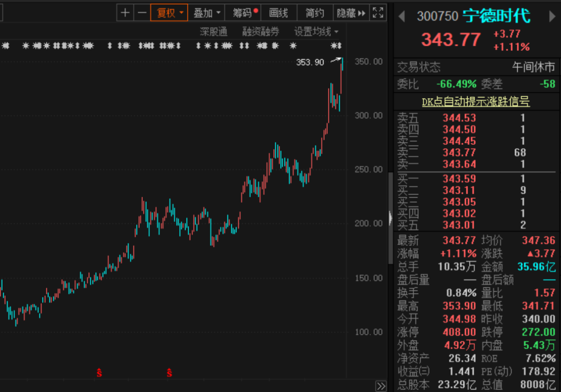Click DK点自动提示涨跌信号 link
The image size is (561, 392).
[x=475, y=102]
